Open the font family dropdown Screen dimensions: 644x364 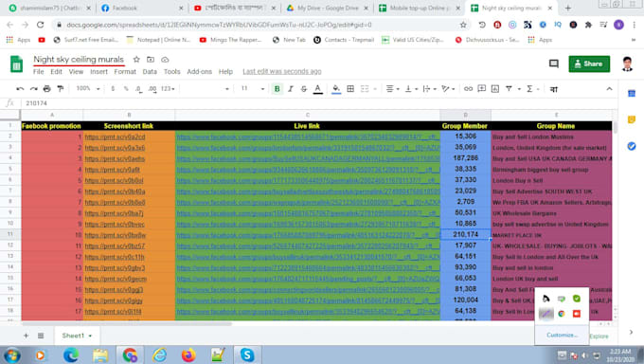pyautogui.click(x=206, y=89)
